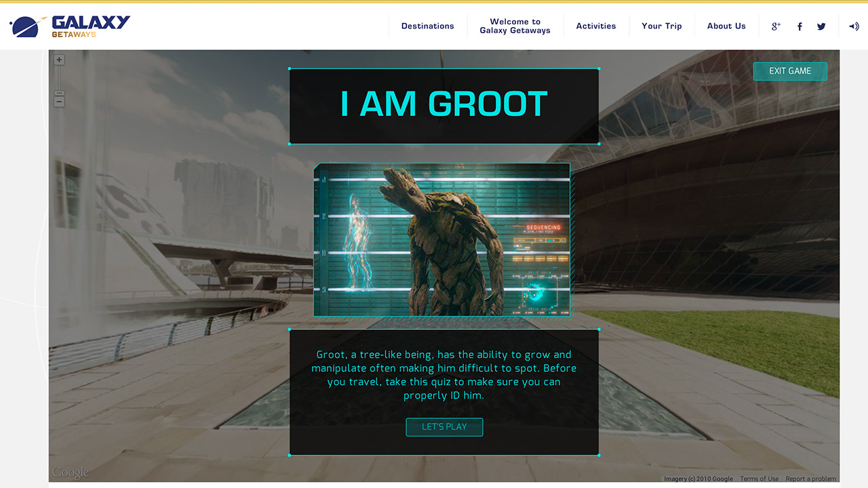The width and height of the screenshot is (868, 488).
Task: Mute sound with the speaker icon
Action: pos(854,26)
